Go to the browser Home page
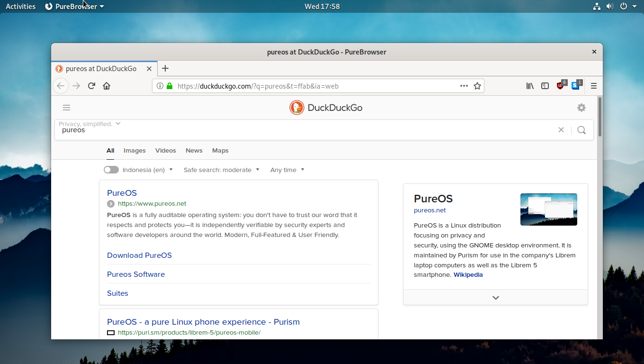This screenshot has width=644, height=364. [107, 86]
